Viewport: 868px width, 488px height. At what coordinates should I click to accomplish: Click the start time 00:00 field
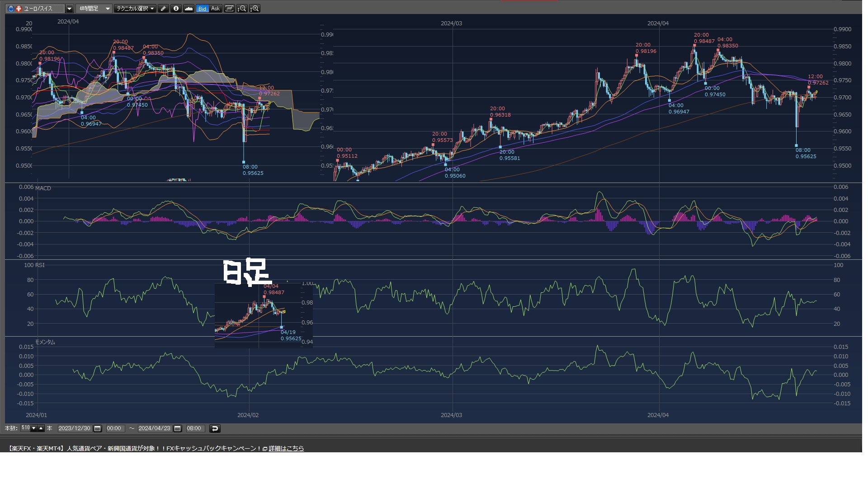click(x=114, y=428)
